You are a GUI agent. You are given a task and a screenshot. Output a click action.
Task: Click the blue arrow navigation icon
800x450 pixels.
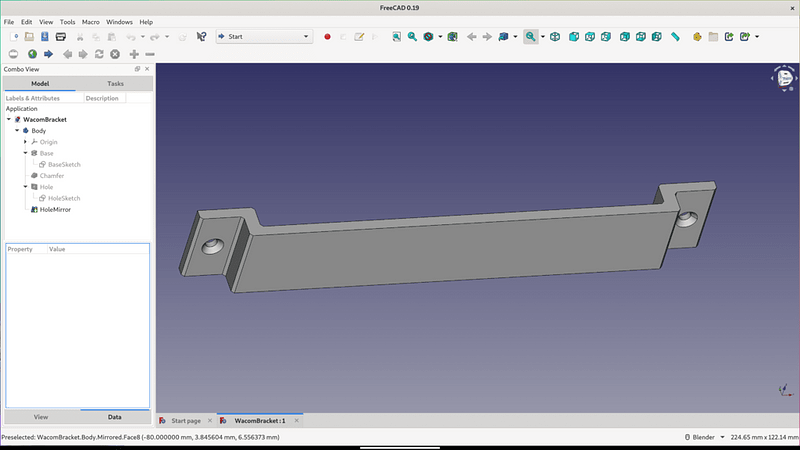click(48, 54)
